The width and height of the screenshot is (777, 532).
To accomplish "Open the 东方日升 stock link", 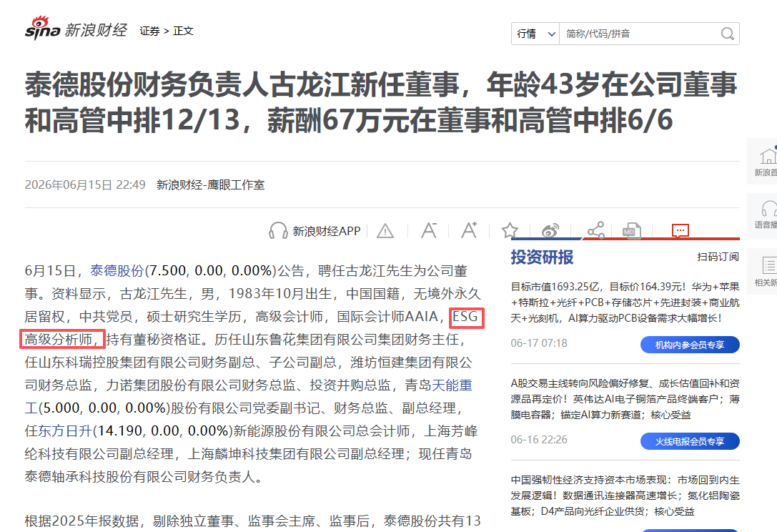I will pos(65,431).
